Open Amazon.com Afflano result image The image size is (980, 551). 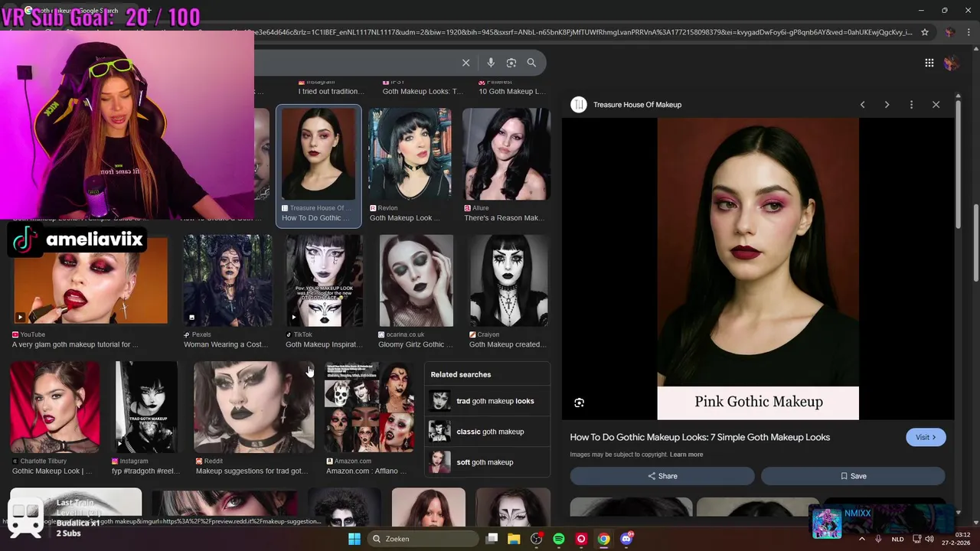coord(370,407)
